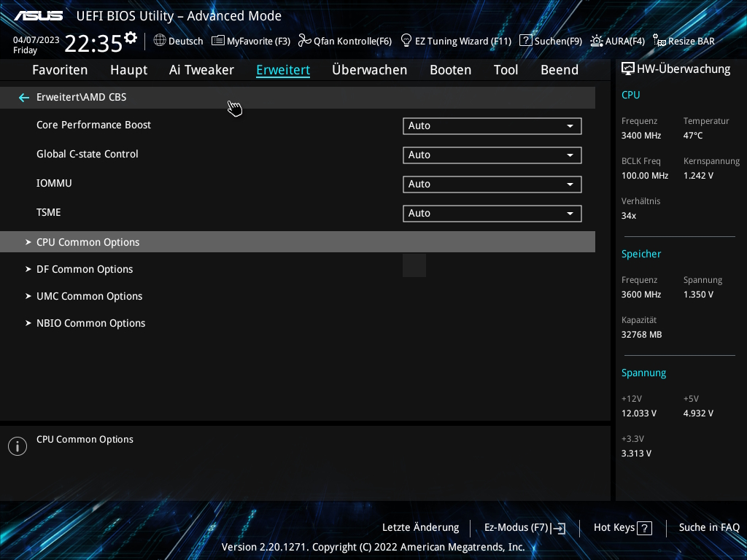Click the EZ Tuning Wizard lightbulb icon
747x560 pixels.
(x=406, y=41)
